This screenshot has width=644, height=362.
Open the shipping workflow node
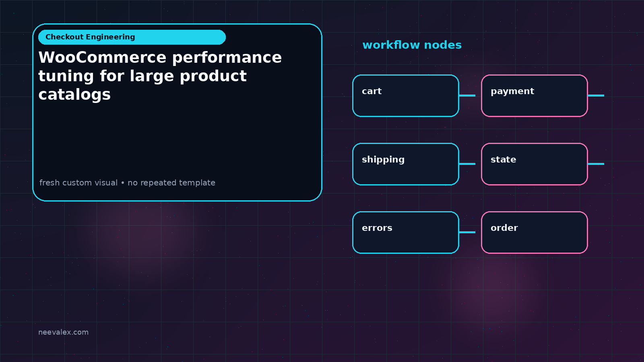pos(406,164)
